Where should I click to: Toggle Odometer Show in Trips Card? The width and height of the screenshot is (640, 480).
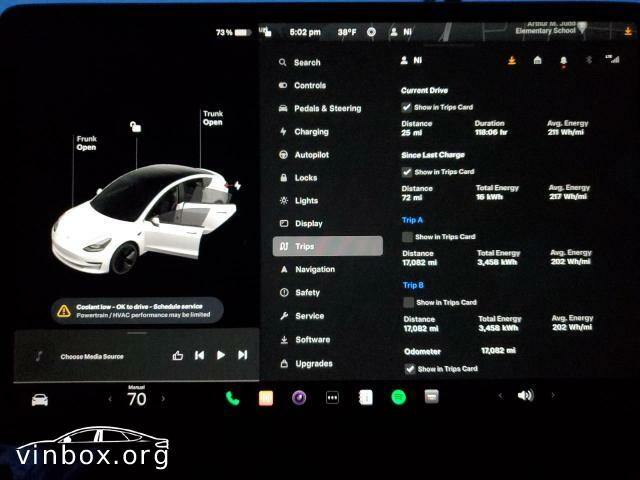(410, 369)
